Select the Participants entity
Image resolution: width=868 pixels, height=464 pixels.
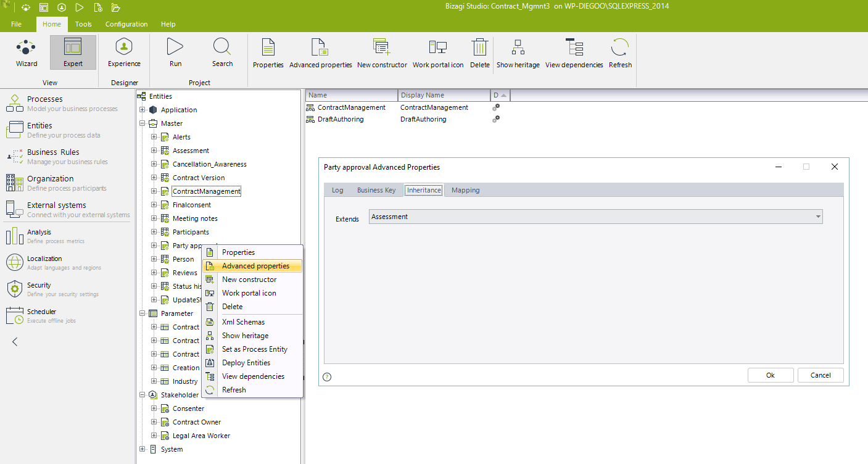click(x=191, y=232)
